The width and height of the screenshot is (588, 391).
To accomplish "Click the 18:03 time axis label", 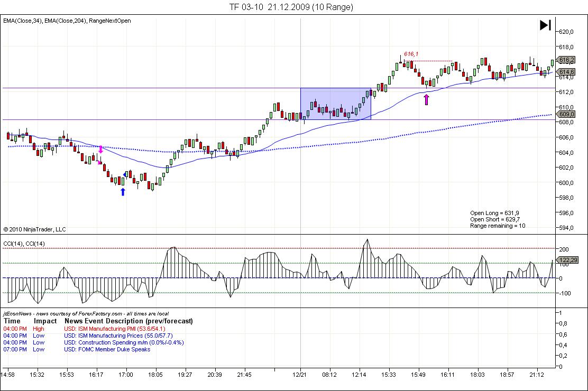I will pyautogui.click(x=477, y=375).
